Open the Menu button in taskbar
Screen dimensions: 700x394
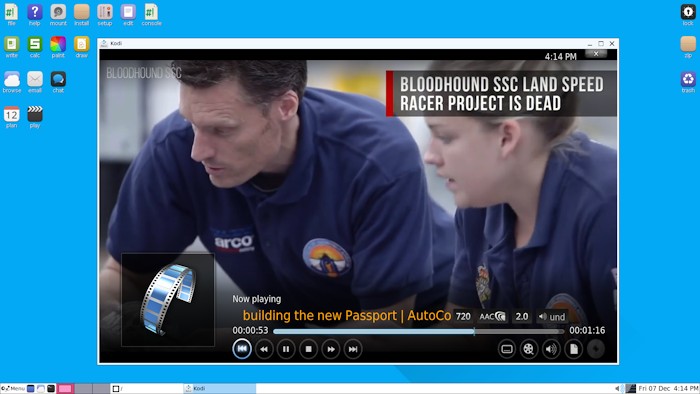(x=13, y=389)
